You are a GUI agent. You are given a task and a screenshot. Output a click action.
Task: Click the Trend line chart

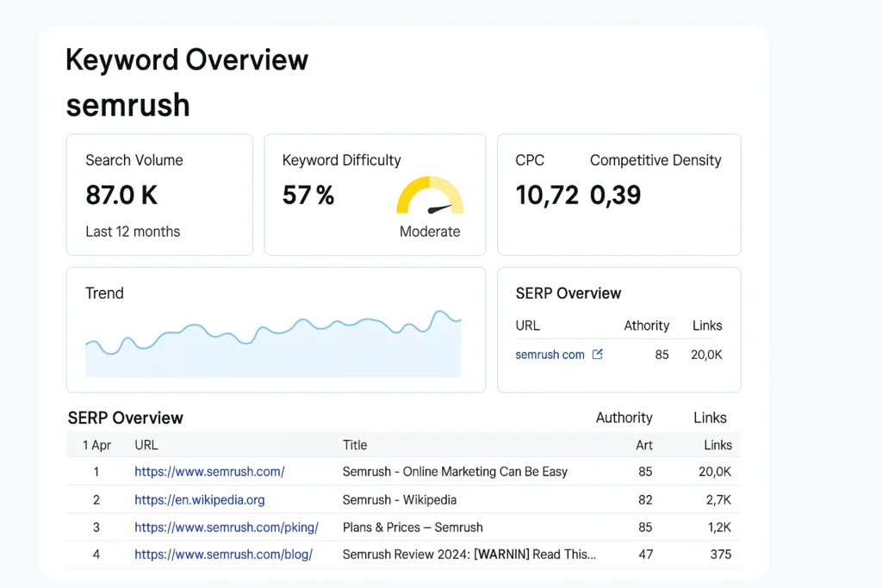(x=273, y=343)
